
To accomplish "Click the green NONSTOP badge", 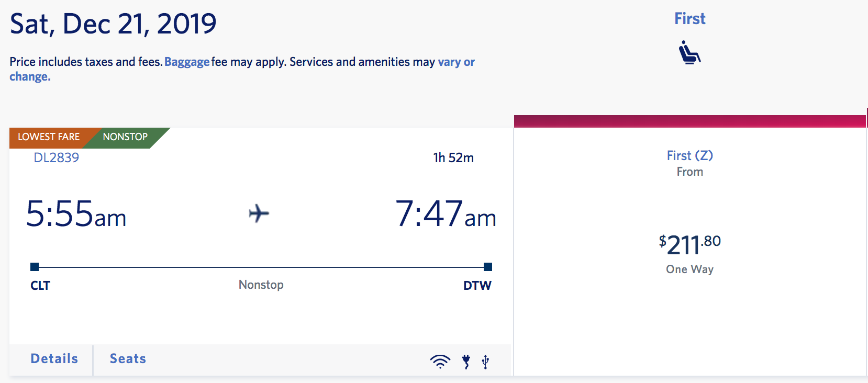I will point(125,137).
